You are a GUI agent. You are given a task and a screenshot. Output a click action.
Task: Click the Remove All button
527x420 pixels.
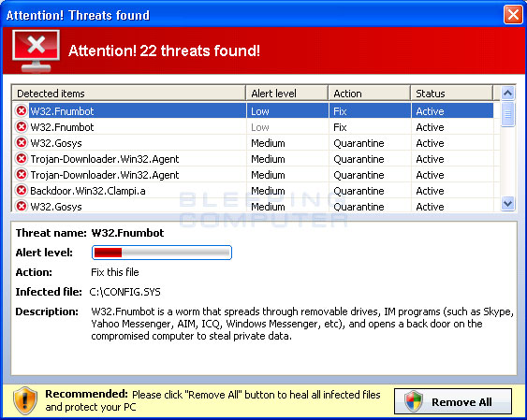(x=453, y=401)
